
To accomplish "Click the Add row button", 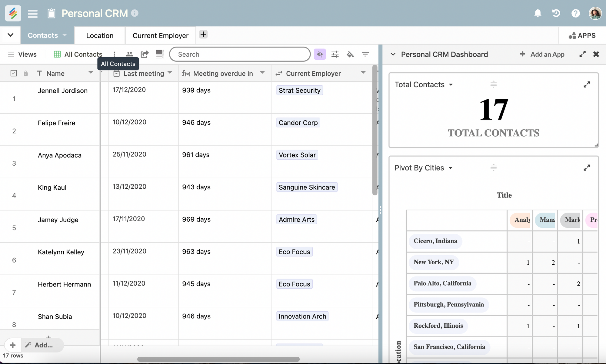I will click(x=12, y=345).
